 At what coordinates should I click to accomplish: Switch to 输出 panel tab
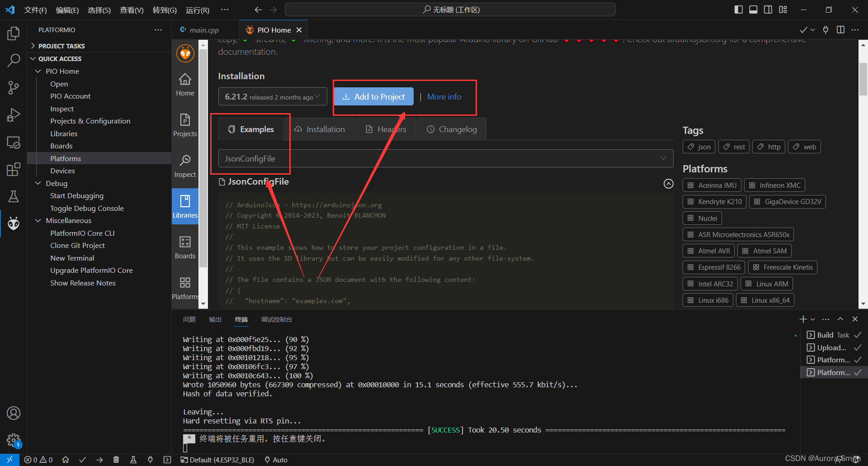pyautogui.click(x=215, y=319)
